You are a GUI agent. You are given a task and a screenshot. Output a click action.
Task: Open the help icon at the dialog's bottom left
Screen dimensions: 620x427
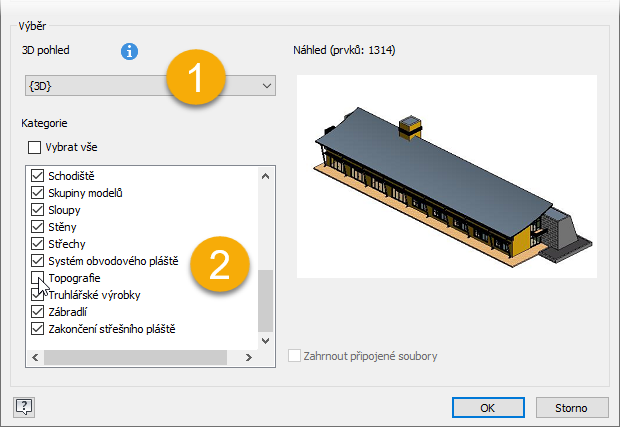(24, 407)
